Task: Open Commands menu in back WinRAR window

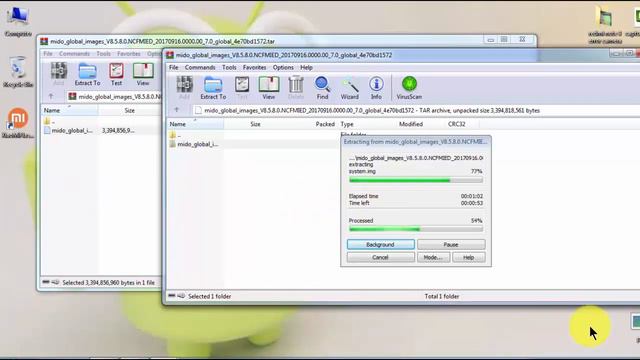Action: click(x=74, y=53)
